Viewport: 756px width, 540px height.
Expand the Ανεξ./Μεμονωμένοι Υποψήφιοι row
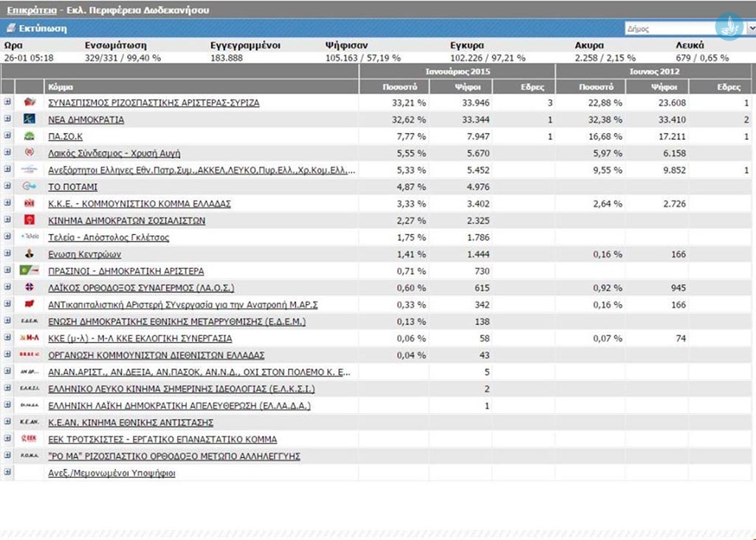pyautogui.click(x=7, y=473)
